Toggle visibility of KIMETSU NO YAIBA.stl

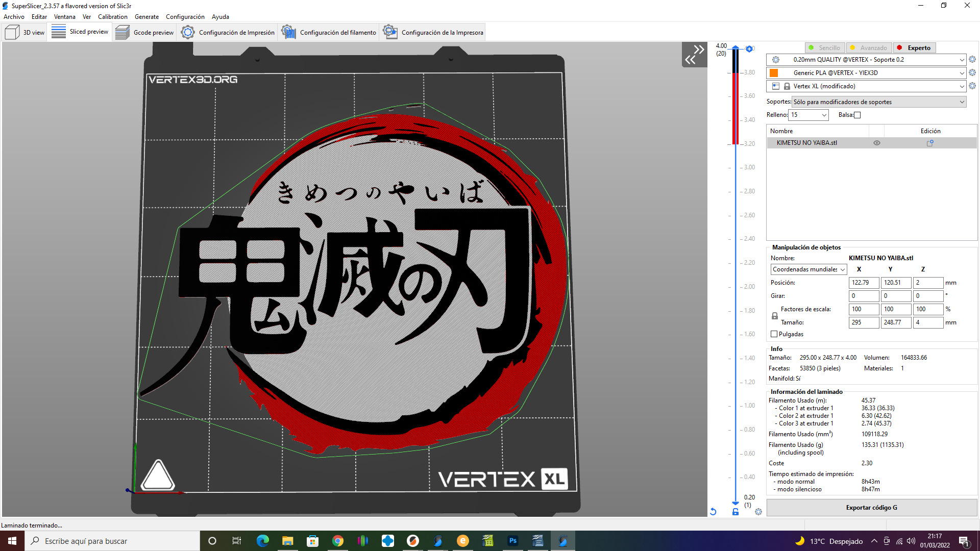[877, 143]
